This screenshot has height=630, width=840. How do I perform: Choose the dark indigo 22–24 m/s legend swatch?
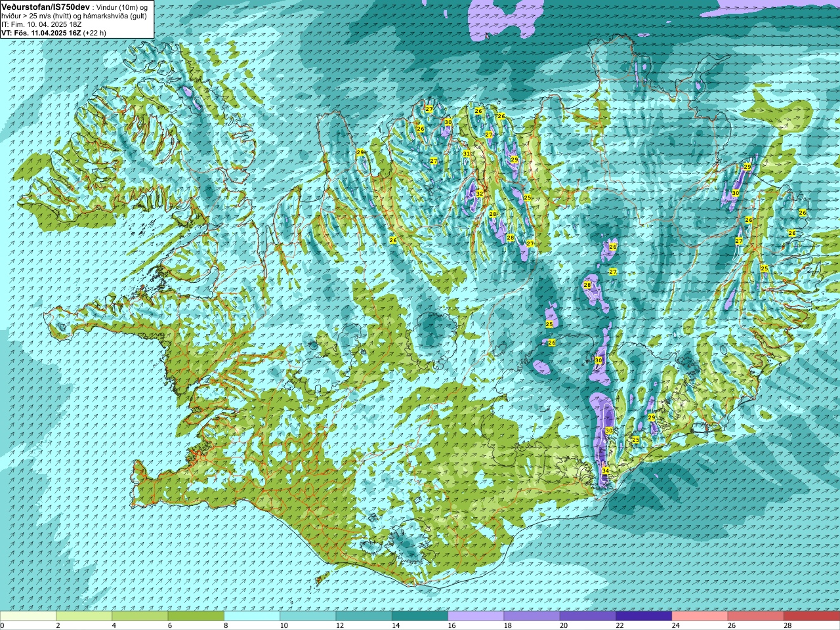(x=644, y=616)
